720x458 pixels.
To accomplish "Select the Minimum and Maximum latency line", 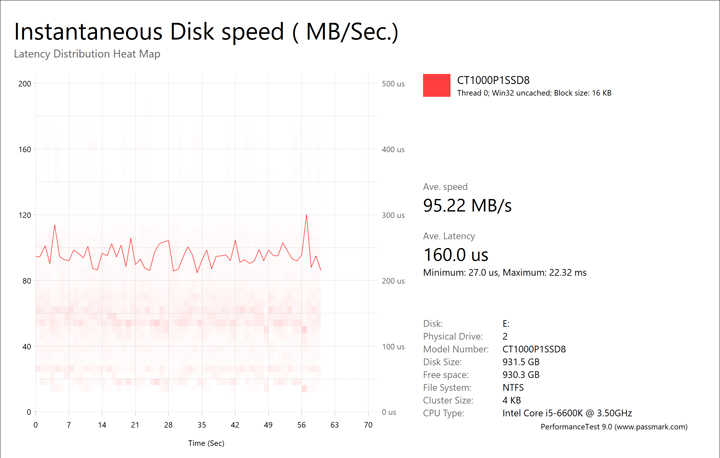I will click(x=505, y=272).
